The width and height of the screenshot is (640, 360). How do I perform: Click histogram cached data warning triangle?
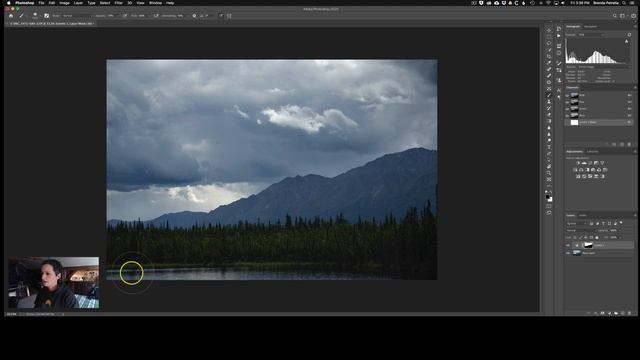tap(627, 41)
